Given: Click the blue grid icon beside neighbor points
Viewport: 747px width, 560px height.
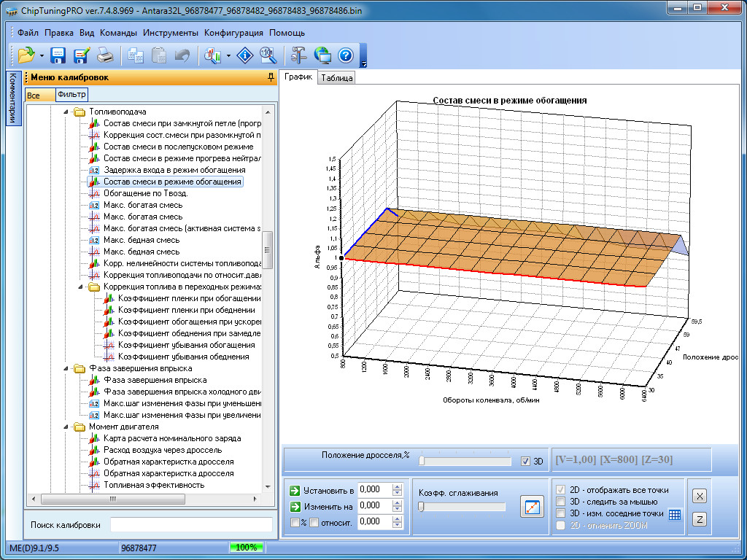Looking at the screenshot, I should tap(675, 514).
